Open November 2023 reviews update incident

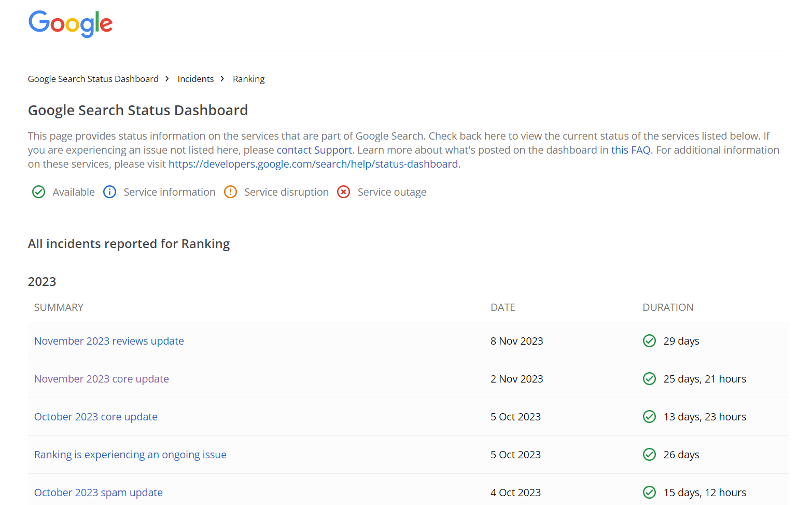(x=109, y=341)
